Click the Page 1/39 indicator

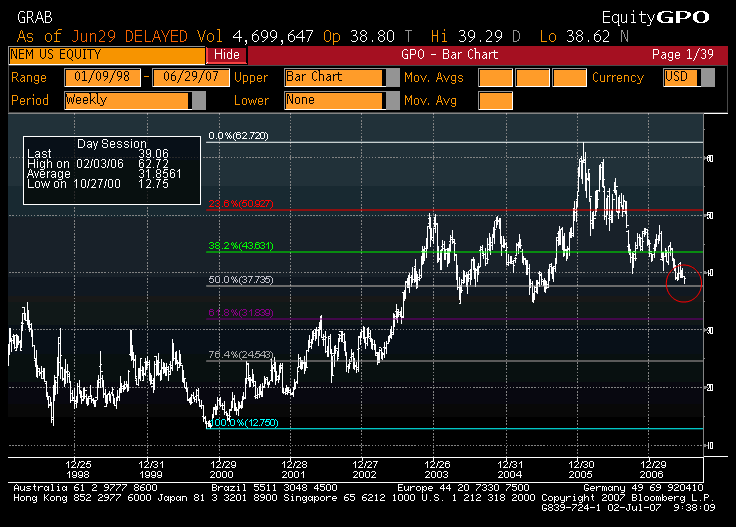coord(682,55)
